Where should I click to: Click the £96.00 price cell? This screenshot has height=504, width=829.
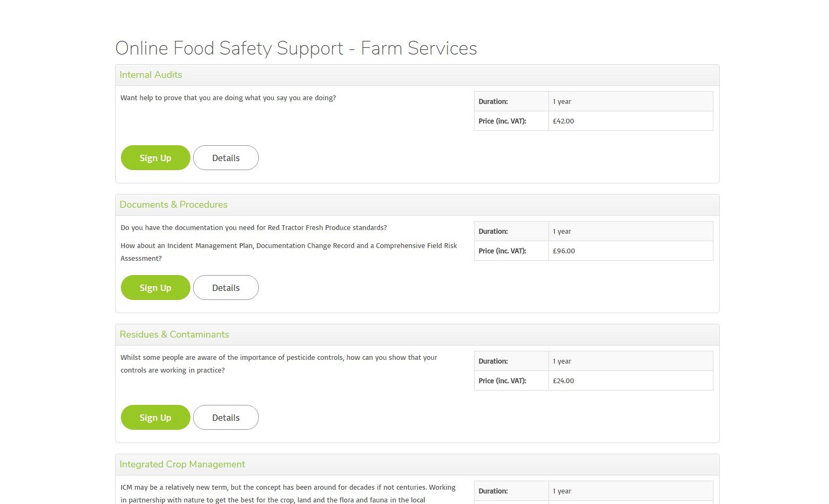[563, 251]
